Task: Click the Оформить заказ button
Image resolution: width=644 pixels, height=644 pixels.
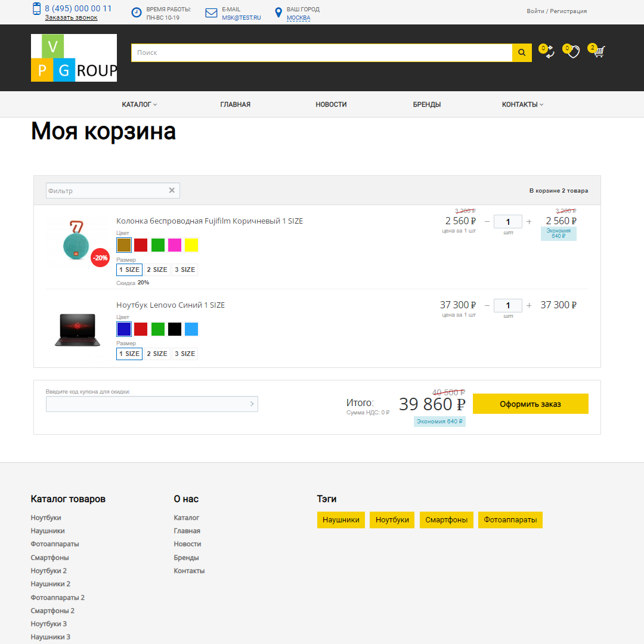Action: click(x=530, y=404)
